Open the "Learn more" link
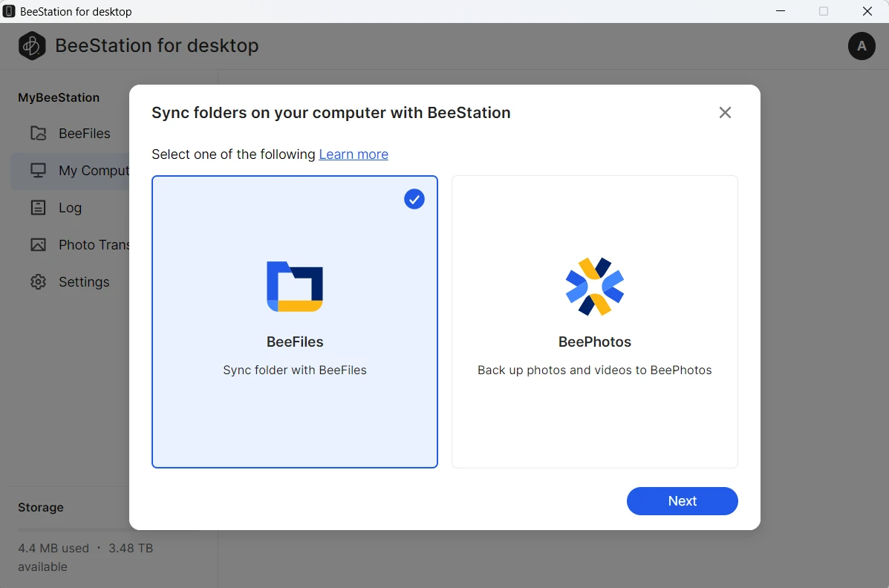The height and width of the screenshot is (588, 889). click(x=354, y=154)
